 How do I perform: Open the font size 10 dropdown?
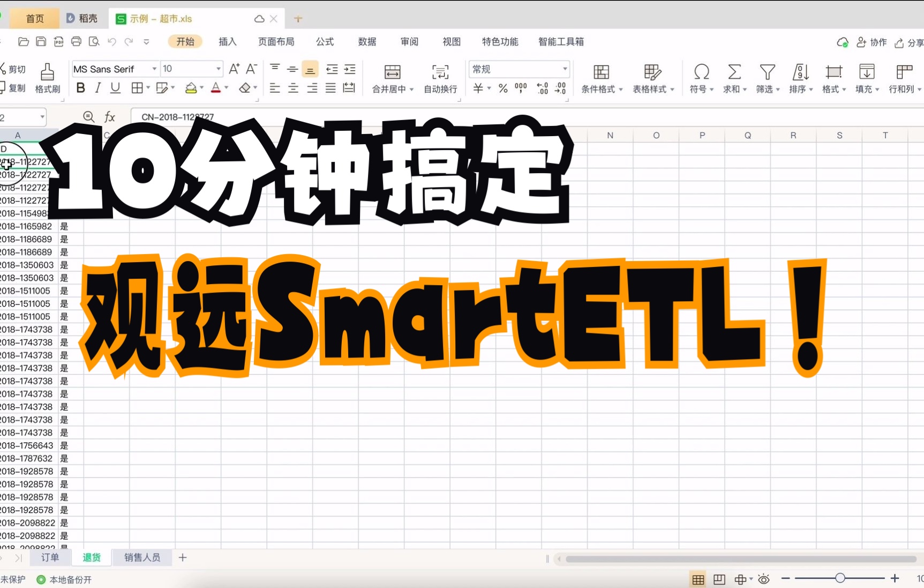tap(219, 69)
